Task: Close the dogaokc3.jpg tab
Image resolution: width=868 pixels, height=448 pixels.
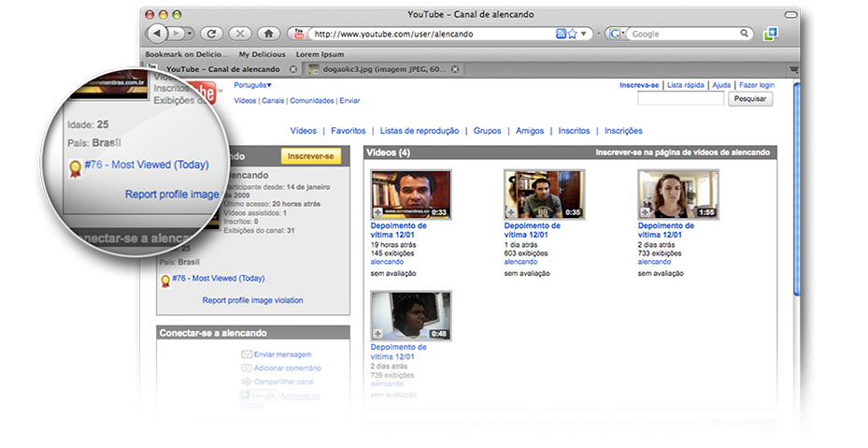Action: (455, 69)
